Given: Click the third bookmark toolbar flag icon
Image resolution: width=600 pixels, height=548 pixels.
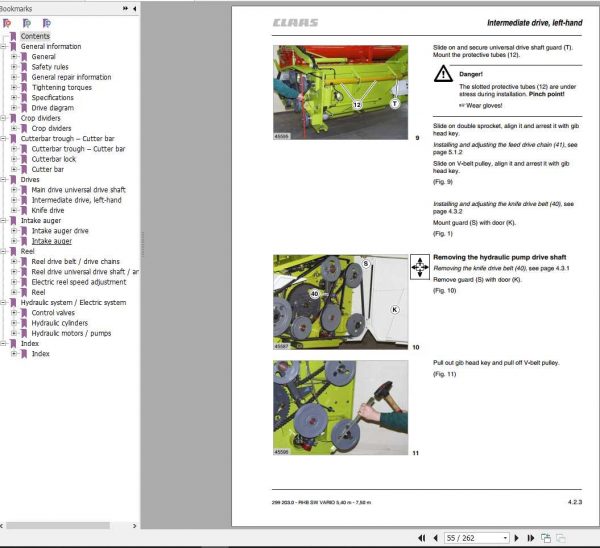Looking at the screenshot, I should (47, 23).
